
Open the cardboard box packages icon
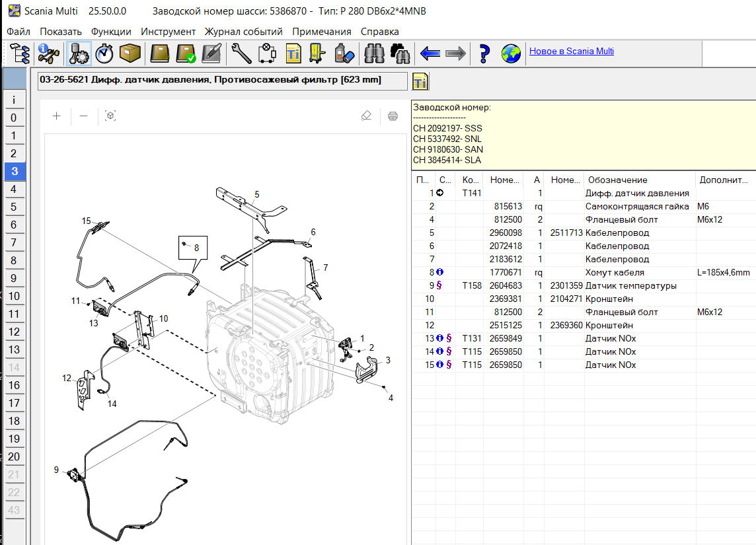(x=130, y=53)
